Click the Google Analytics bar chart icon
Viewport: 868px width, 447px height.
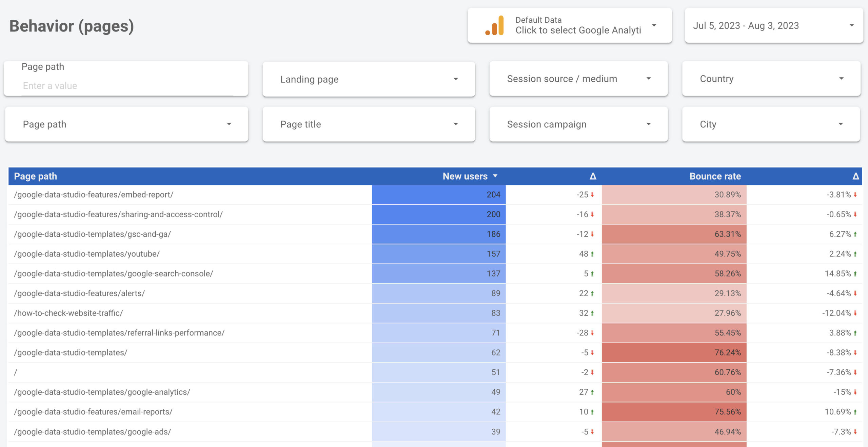tap(494, 26)
